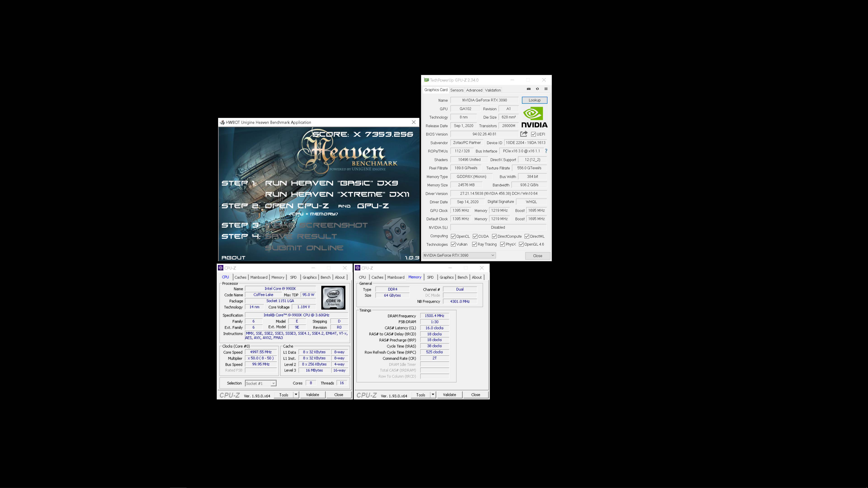The image size is (868, 488).
Task: Click Run Heaven "Xtreme" DX11
Action: (337, 194)
